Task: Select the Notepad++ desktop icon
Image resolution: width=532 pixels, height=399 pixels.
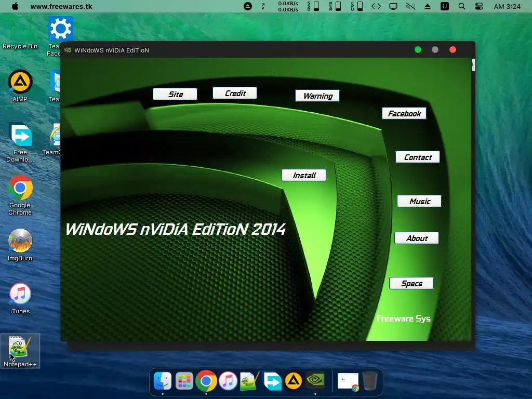Action: tap(20, 351)
